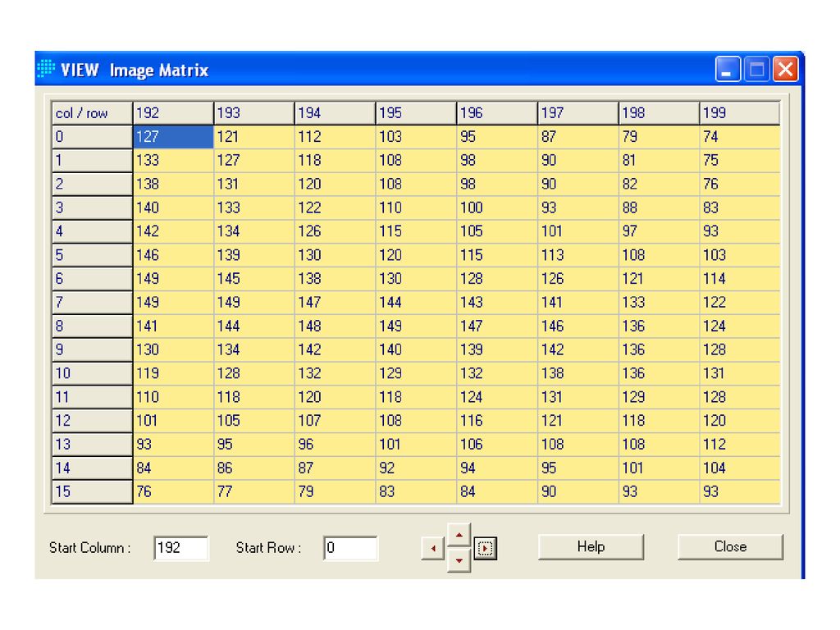The height and width of the screenshot is (630, 840).
Task: Select column header 195
Action: [416, 112]
